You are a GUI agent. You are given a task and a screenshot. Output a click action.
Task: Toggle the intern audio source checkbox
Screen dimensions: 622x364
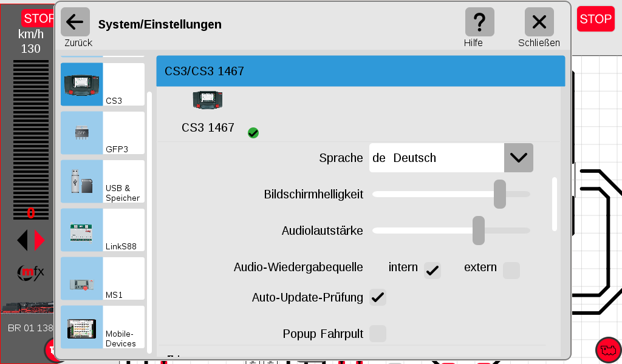432,270
